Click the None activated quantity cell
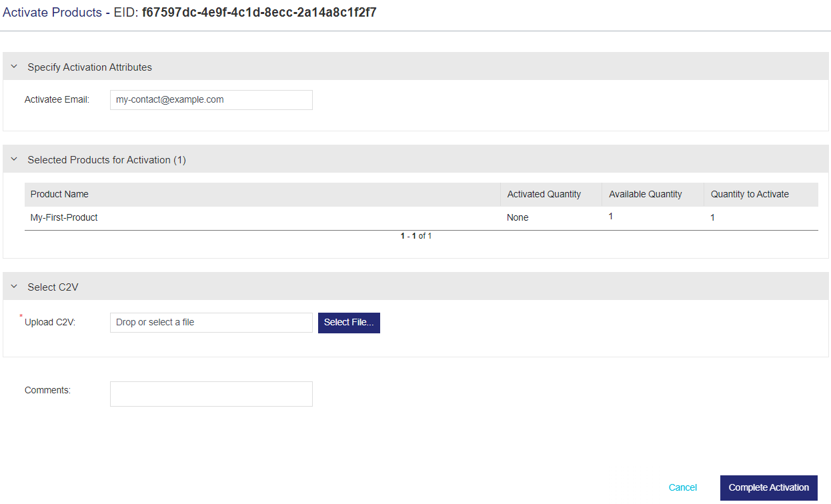831x504 pixels. (518, 217)
